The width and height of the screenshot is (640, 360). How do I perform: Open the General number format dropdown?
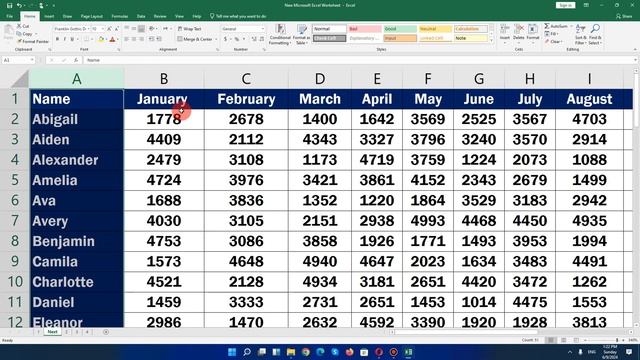[262, 29]
